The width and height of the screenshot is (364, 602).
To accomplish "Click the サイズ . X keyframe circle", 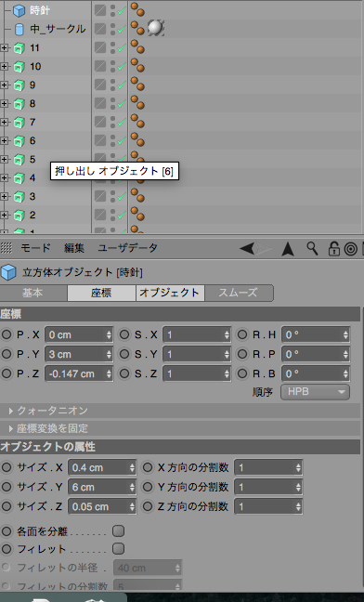I will point(6,467).
